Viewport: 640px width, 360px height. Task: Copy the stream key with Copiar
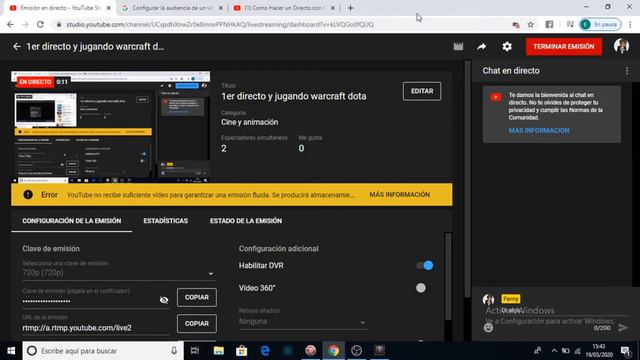[x=197, y=298]
